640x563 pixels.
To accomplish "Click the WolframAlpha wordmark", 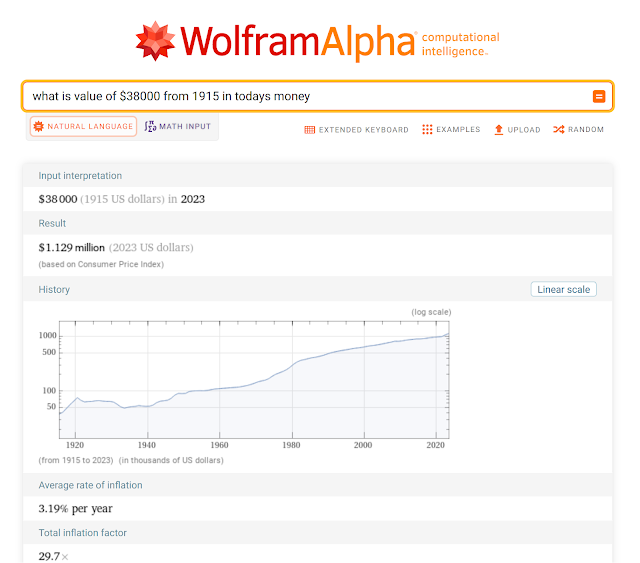I will pyautogui.click(x=298, y=42).
